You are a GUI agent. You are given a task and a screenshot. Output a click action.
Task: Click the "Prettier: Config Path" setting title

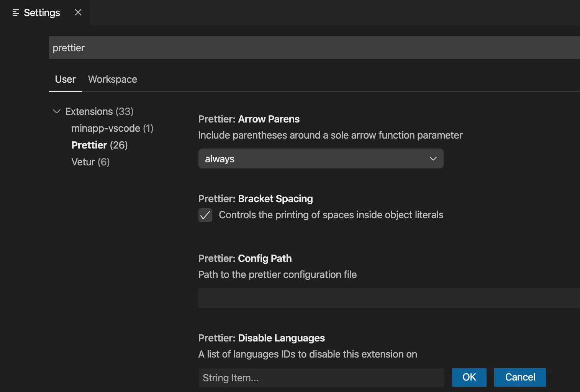point(245,258)
